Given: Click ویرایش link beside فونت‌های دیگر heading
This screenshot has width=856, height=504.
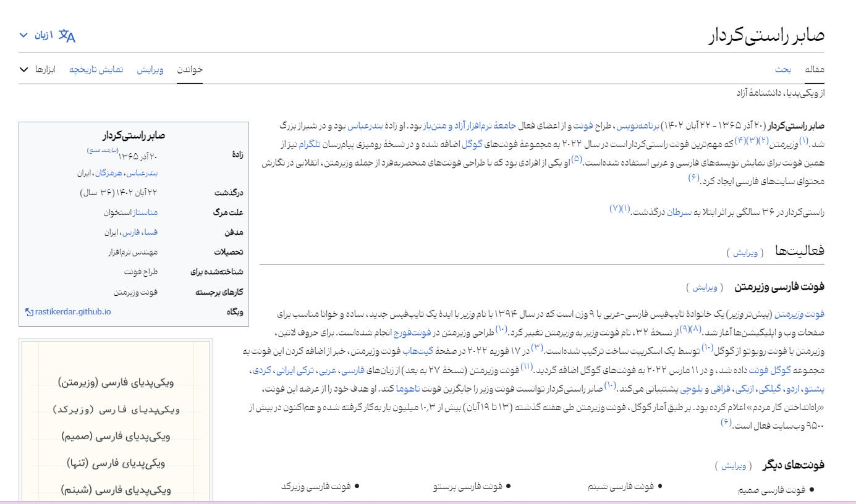Looking at the screenshot, I should point(734,466).
